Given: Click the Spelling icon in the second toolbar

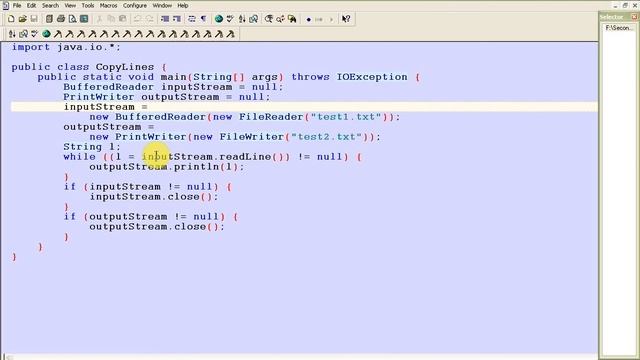Looking at the screenshot, I should point(35,34).
